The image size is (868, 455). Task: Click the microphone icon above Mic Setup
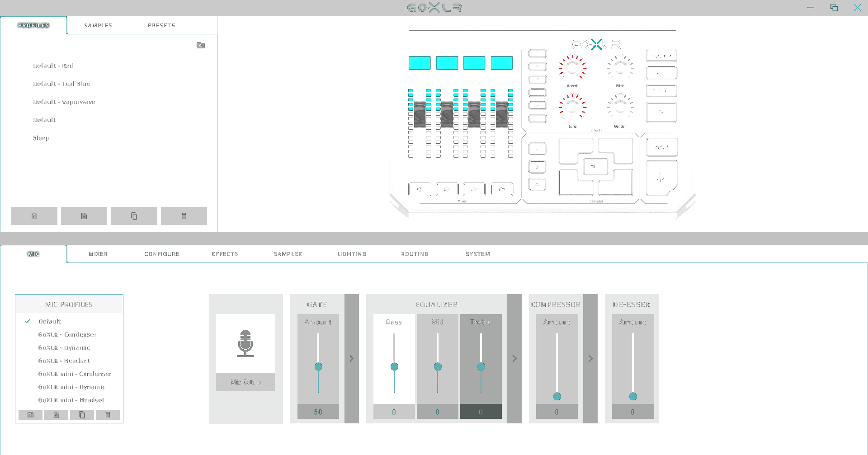245,343
